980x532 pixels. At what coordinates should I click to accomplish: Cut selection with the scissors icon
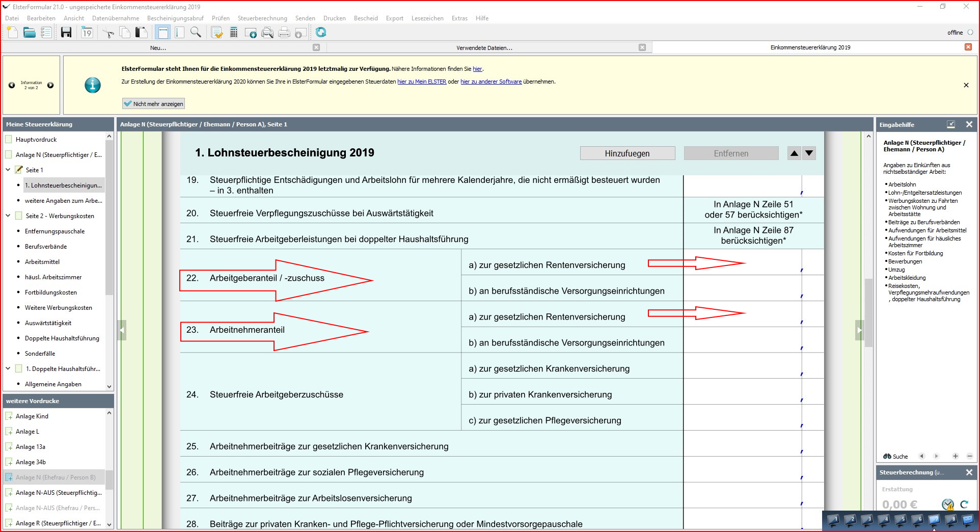108,33
